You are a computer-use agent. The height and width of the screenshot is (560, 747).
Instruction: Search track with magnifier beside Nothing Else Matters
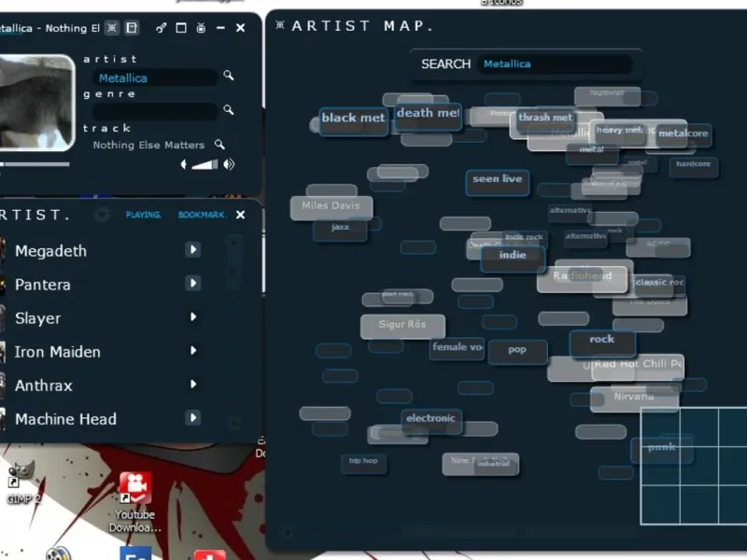(x=219, y=145)
